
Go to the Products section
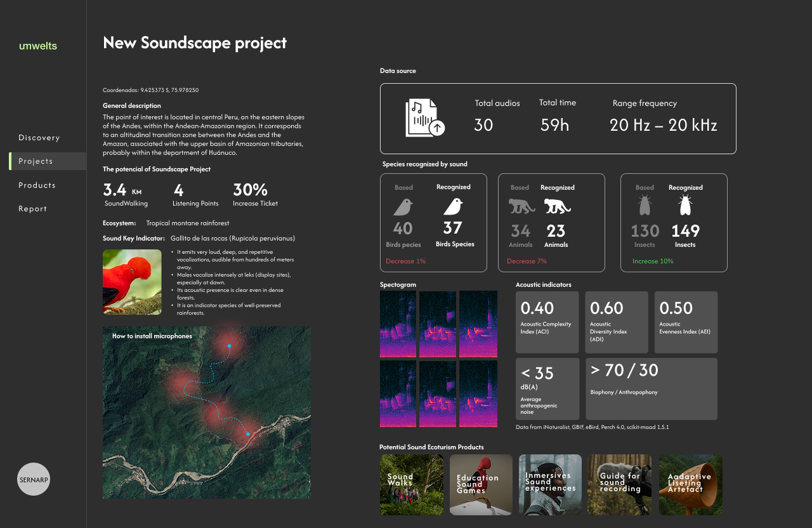point(37,185)
